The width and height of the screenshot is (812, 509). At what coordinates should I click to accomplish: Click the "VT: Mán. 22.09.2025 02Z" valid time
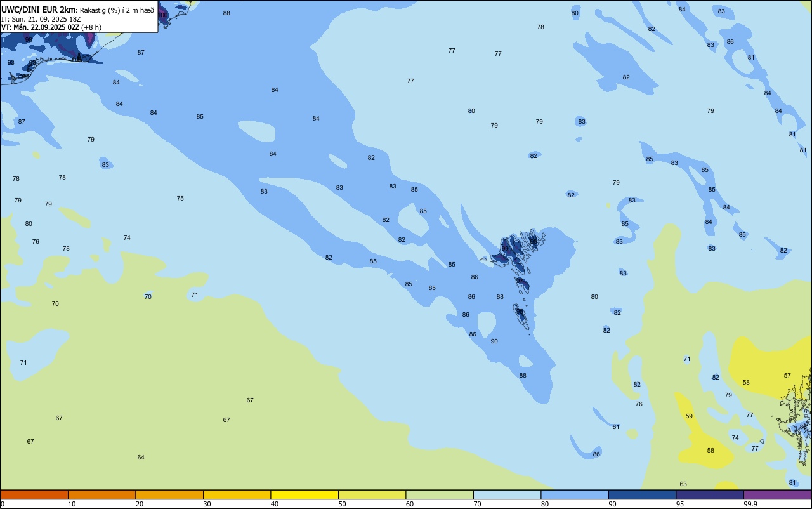click(40, 27)
